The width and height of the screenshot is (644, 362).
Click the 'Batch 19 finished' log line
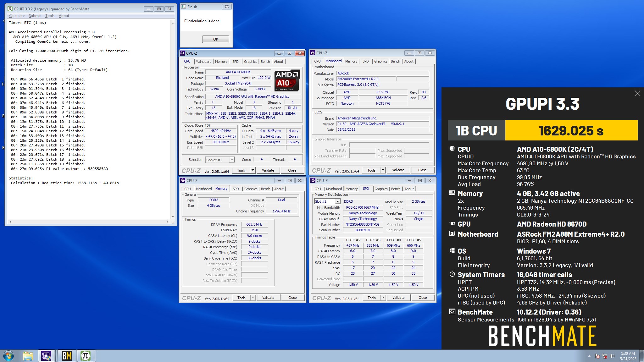[x=48, y=164]
